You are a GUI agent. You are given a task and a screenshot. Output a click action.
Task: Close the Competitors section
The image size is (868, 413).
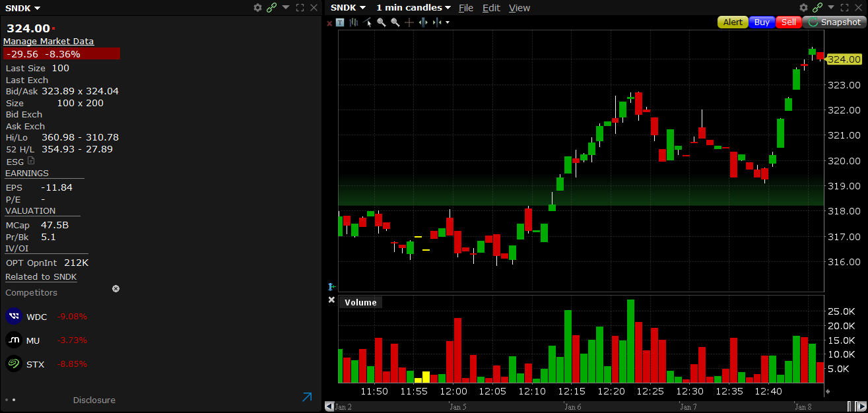[x=116, y=289]
